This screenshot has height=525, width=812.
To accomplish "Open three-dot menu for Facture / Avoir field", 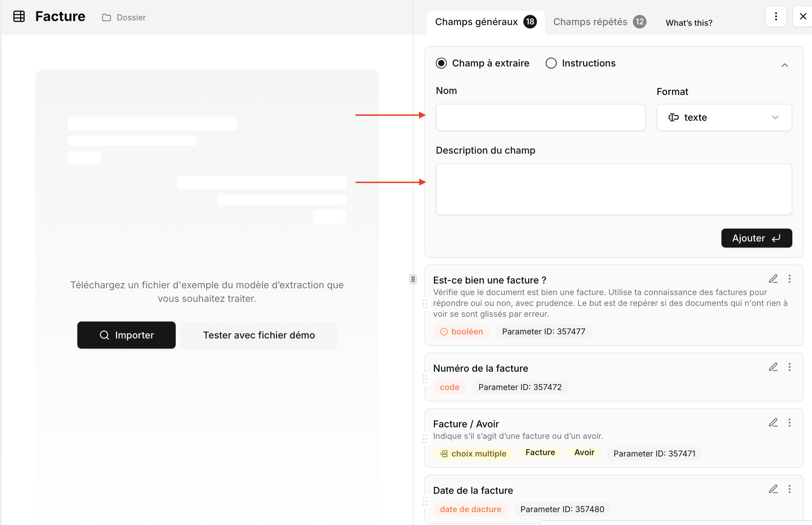I will tap(789, 423).
